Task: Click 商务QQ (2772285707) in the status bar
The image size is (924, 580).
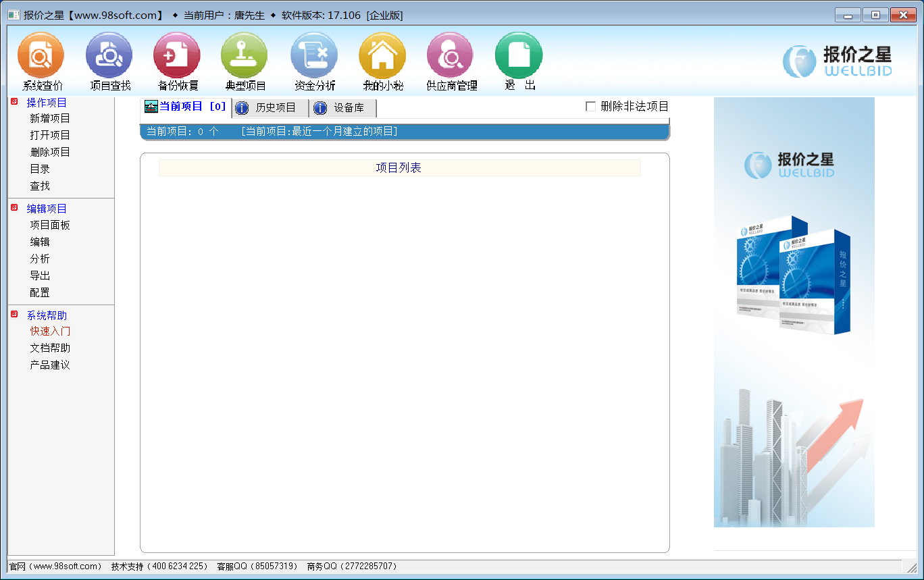Action: [352, 566]
